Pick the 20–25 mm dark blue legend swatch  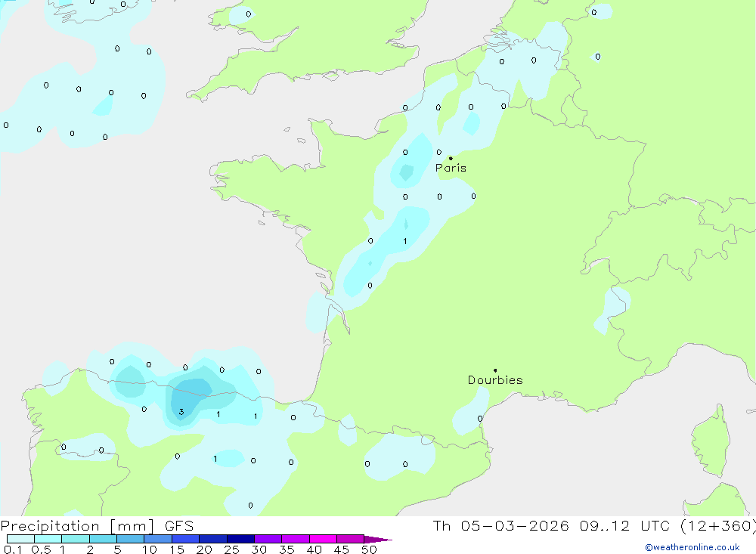pyautogui.click(x=213, y=539)
